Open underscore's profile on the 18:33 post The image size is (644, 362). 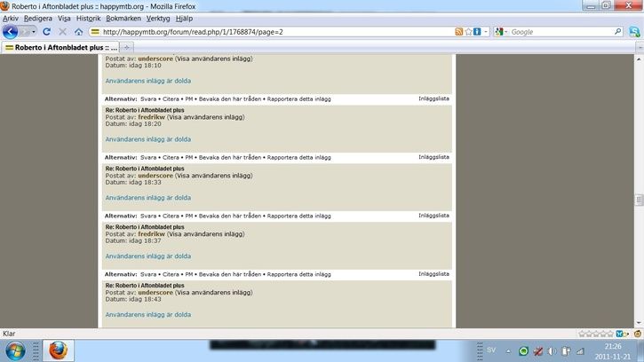click(155, 176)
